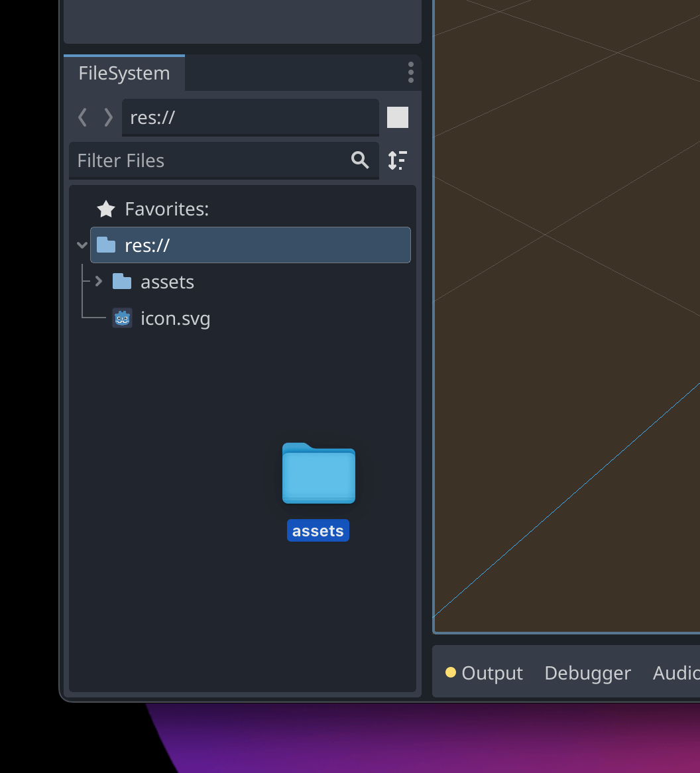Open the assets folder thumbnail
The image size is (700, 773).
(x=318, y=474)
